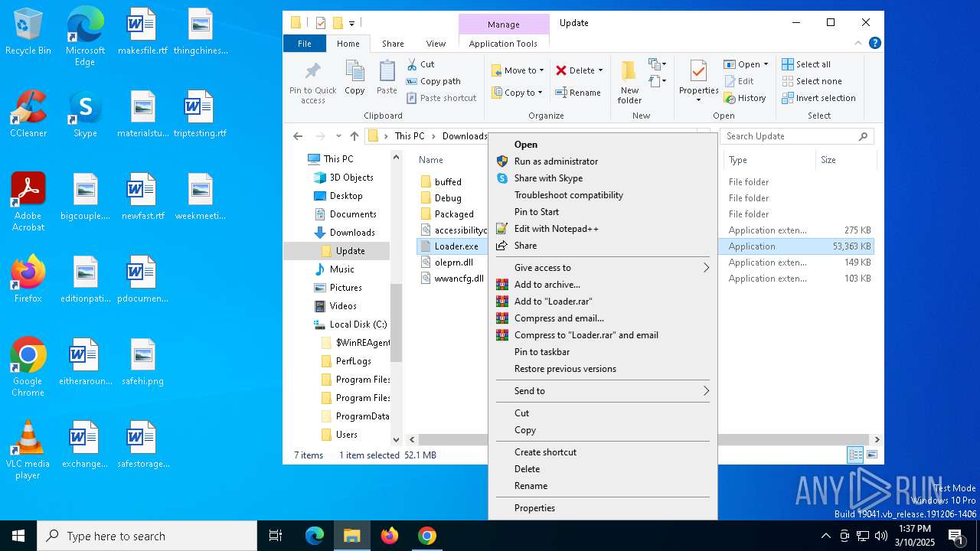Open Local Disk (C:) in navigation tree
The height and width of the screenshot is (551, 980).
(x=358, y=324)
